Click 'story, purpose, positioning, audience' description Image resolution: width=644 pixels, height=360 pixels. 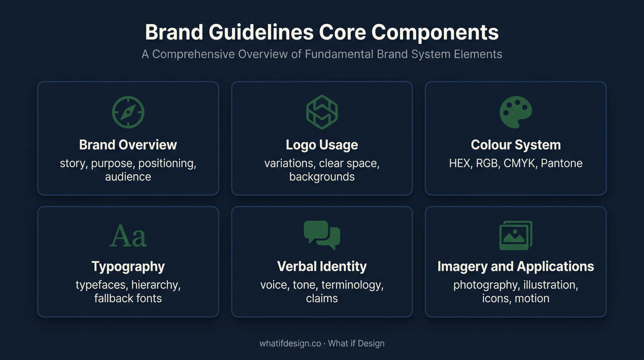[128, 170]
